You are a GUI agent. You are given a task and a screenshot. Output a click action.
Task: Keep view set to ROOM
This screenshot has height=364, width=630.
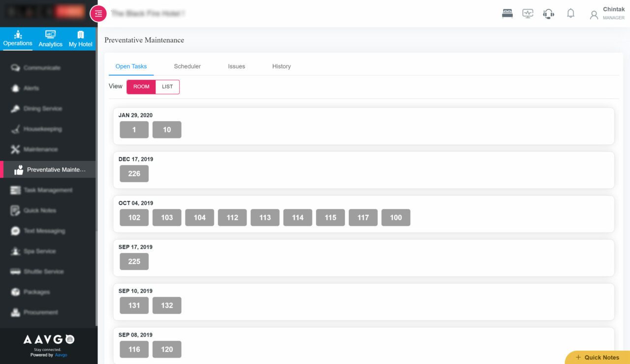(141, 87)
